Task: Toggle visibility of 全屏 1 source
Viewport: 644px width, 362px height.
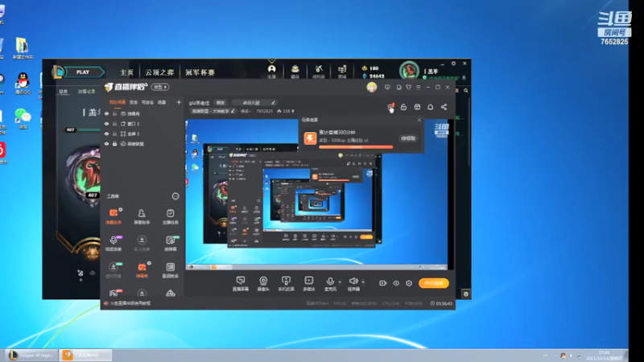Action: click(x=107, y=134)
